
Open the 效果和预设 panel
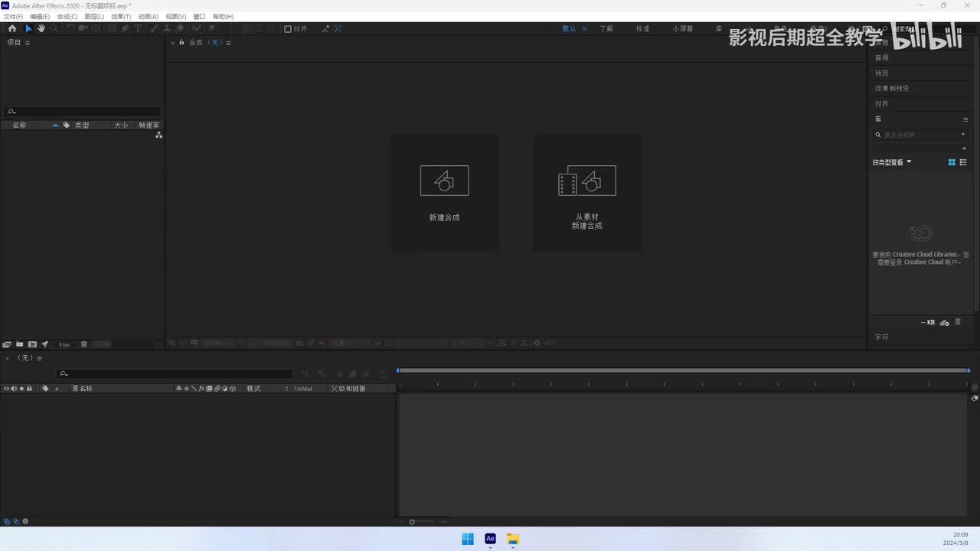(x=892, y=89)
